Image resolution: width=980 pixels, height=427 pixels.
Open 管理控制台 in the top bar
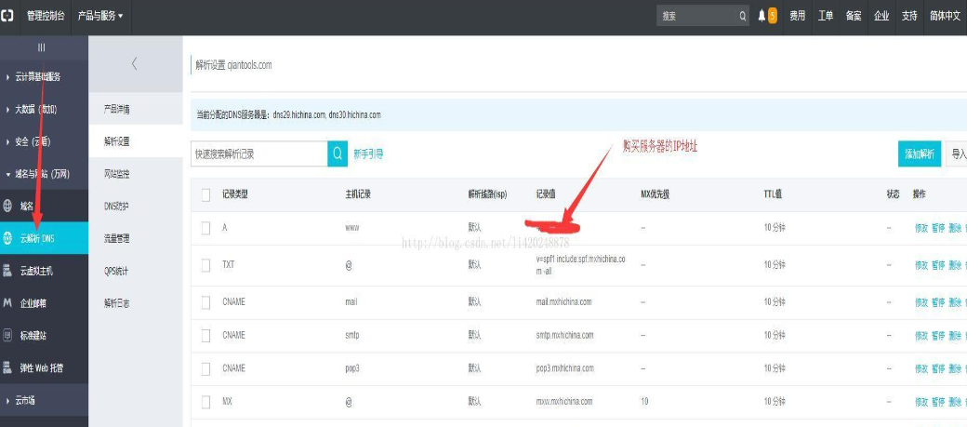click(46, 16)
